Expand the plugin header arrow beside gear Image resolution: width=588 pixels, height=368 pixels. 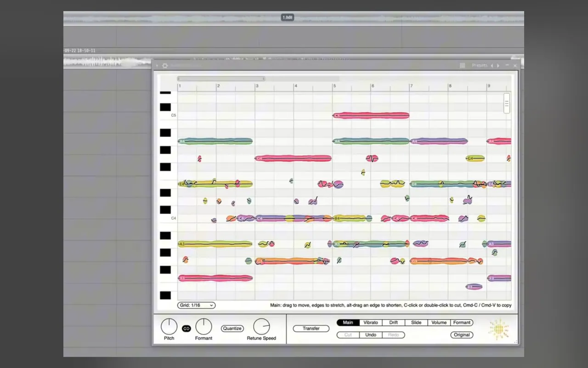pos(157,66)
